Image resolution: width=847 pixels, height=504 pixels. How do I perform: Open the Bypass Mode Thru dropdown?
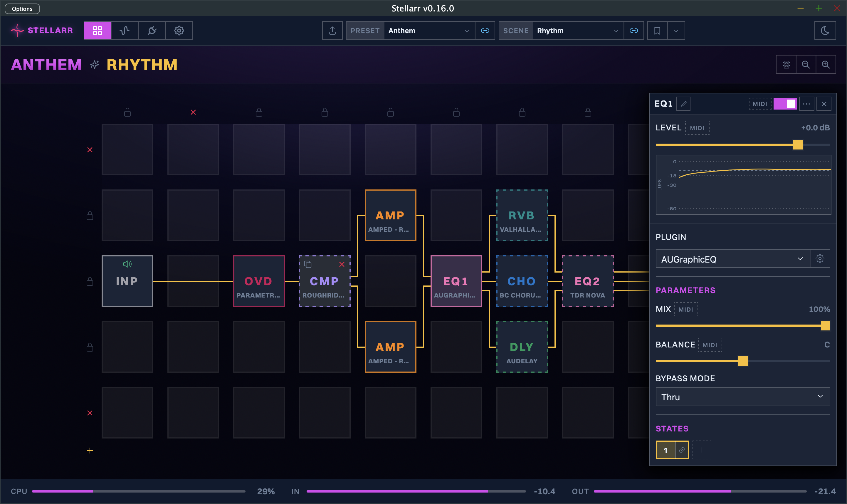click(743, 397)
